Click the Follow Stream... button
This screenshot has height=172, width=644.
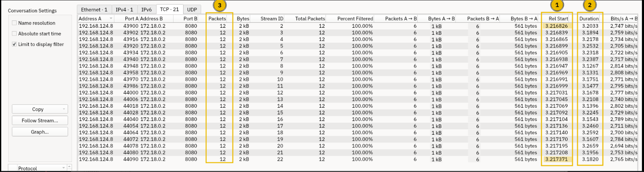point(40,121)
